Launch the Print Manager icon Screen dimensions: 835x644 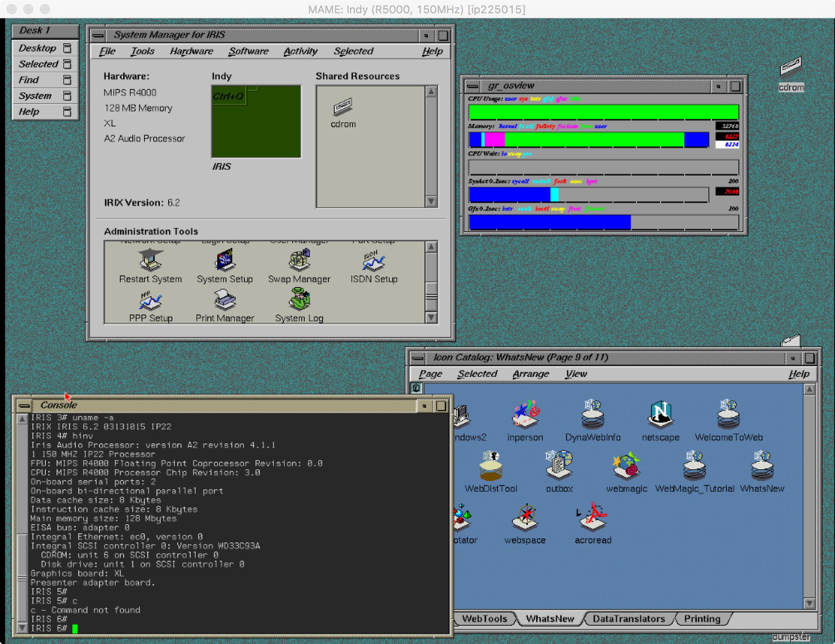tap(225, 300)
